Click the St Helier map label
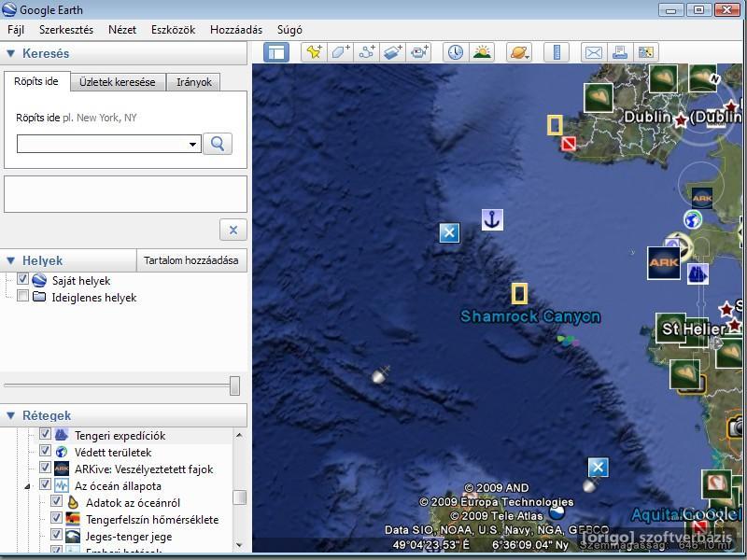Viewport: 747px width, 560px height. (x=694, y=329)
